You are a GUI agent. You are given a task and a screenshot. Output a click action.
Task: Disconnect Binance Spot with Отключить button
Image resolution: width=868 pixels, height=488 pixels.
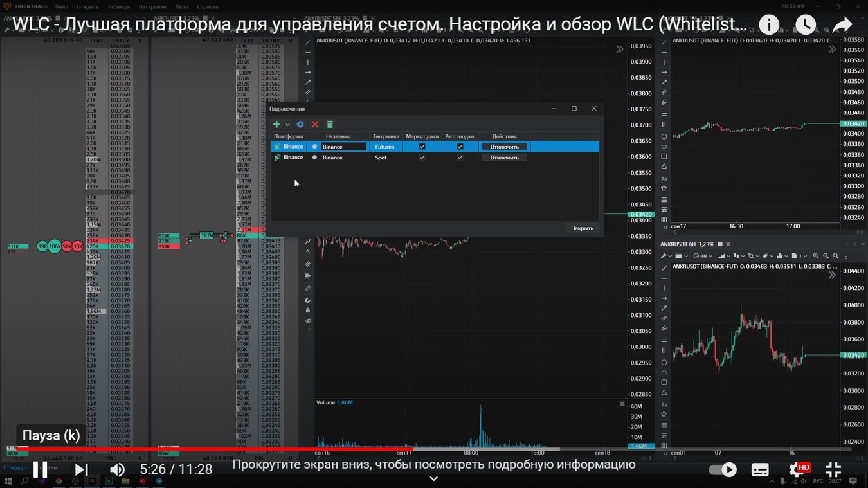(x=504, y=158)
